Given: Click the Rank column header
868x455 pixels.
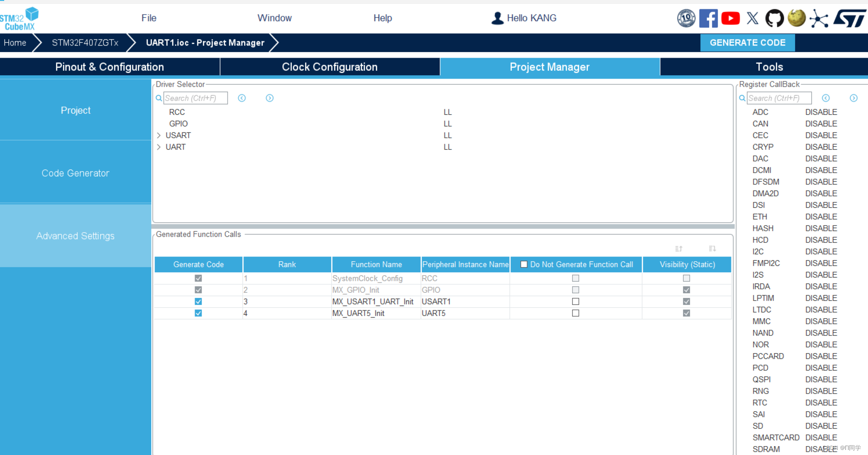Looking at the screenshot, I should point(287,264).
